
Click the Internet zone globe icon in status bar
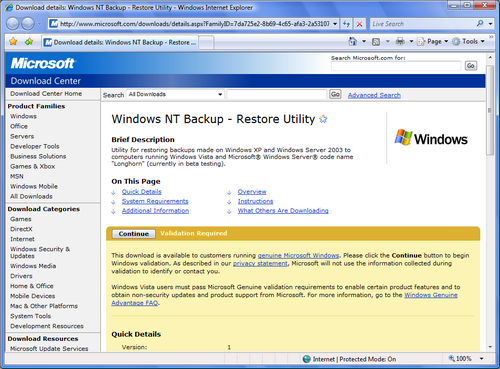(x=307, y=359)
